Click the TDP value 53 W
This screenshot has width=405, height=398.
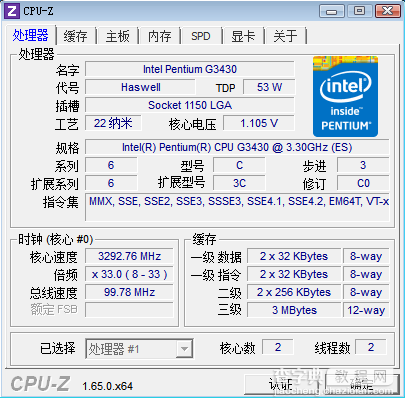click(269, 87)
